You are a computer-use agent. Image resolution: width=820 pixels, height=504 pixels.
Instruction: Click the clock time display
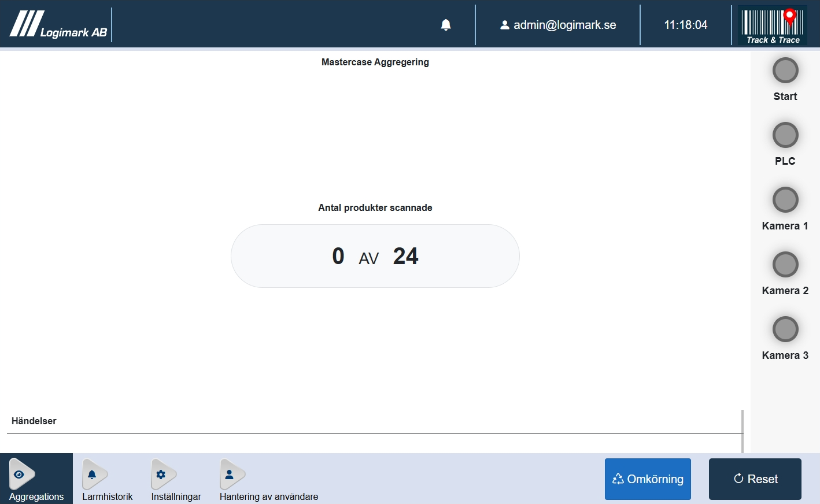[x=685, y=25]
